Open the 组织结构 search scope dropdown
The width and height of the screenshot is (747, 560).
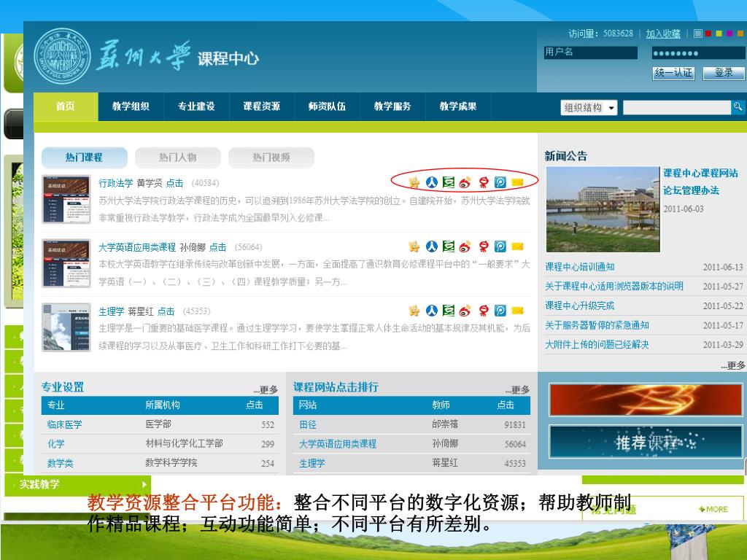tap(589, 108)
